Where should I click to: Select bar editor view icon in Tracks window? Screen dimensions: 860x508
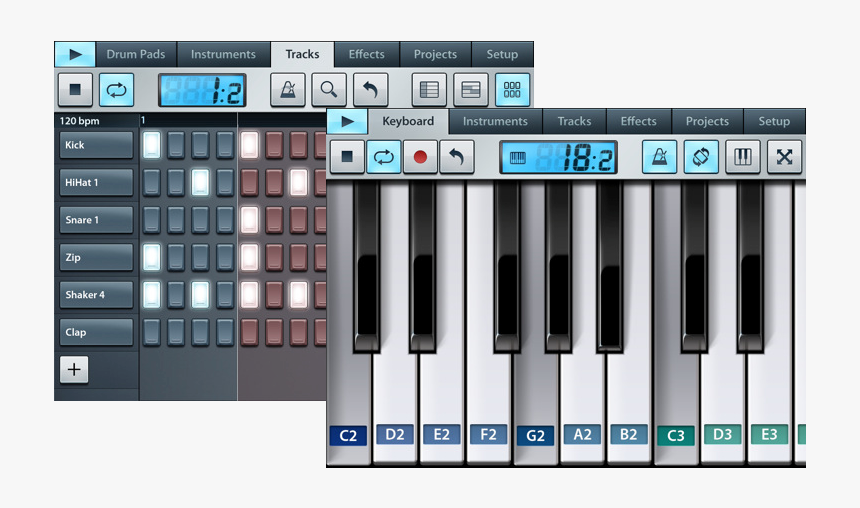471,89
